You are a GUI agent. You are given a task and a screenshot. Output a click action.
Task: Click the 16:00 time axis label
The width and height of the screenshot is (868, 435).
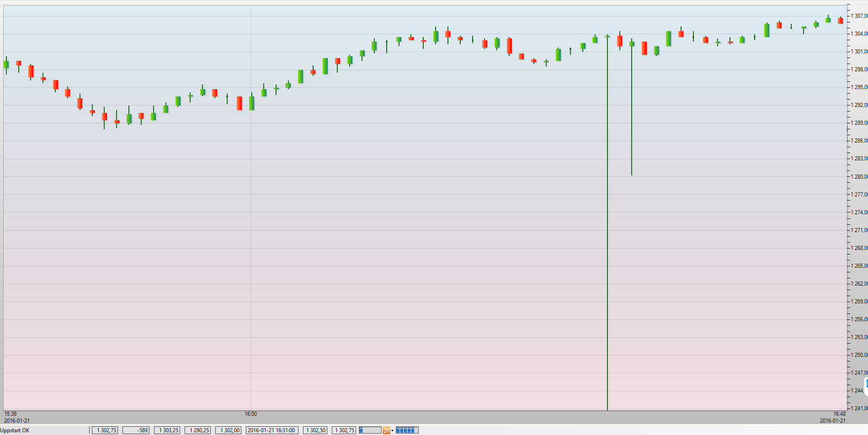250,414
